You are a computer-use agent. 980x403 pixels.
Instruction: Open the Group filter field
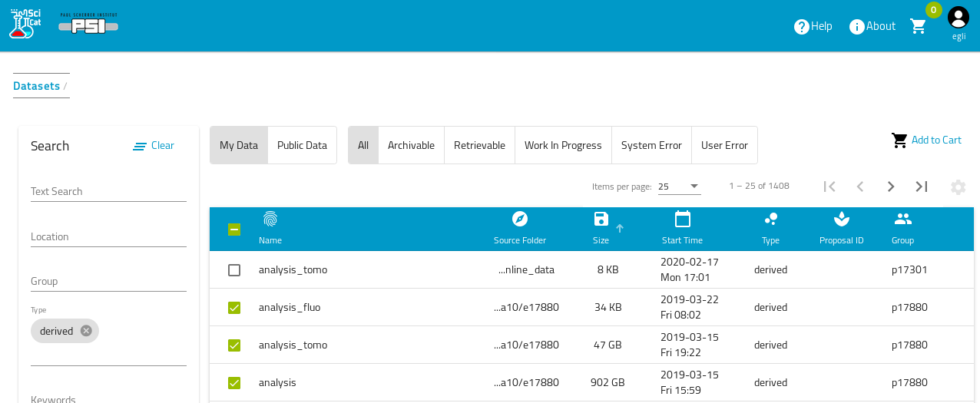108,282
